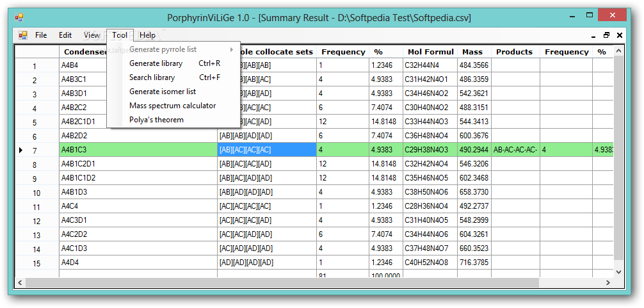Click the A4B1C2D1 cell
This screenshot has height=308, width=644.
click(138, 164)
